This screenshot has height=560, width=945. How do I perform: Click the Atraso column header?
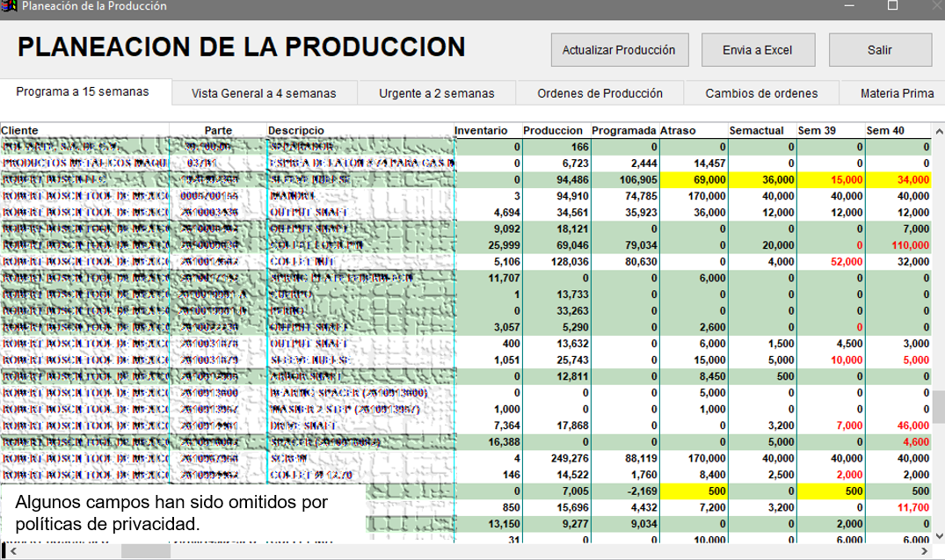tap(678, 131)
